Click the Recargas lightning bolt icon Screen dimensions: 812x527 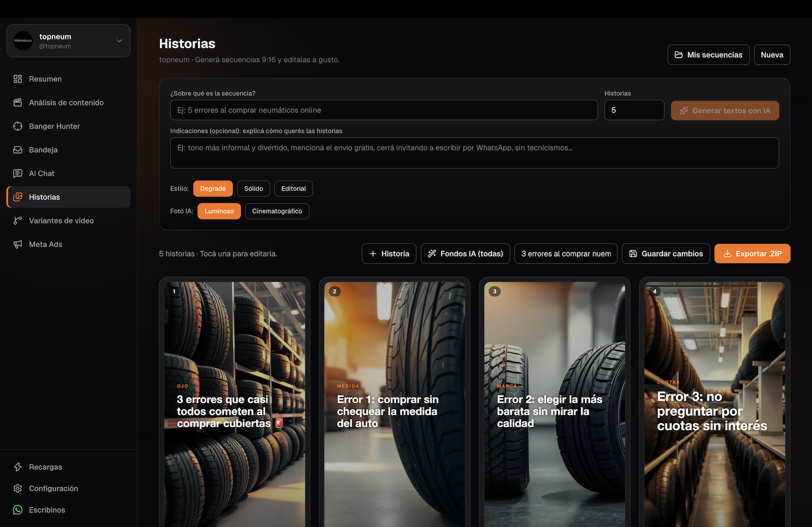[18, 467]
